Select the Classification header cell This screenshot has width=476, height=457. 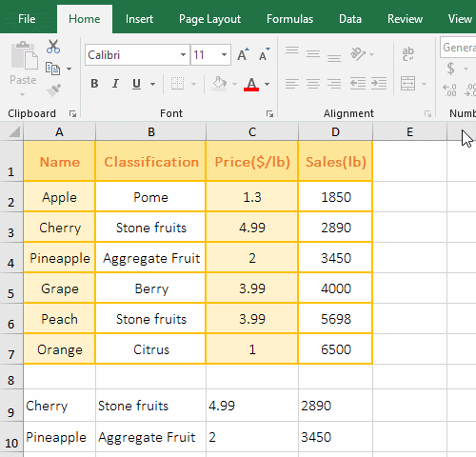click(x=150, y=161)
